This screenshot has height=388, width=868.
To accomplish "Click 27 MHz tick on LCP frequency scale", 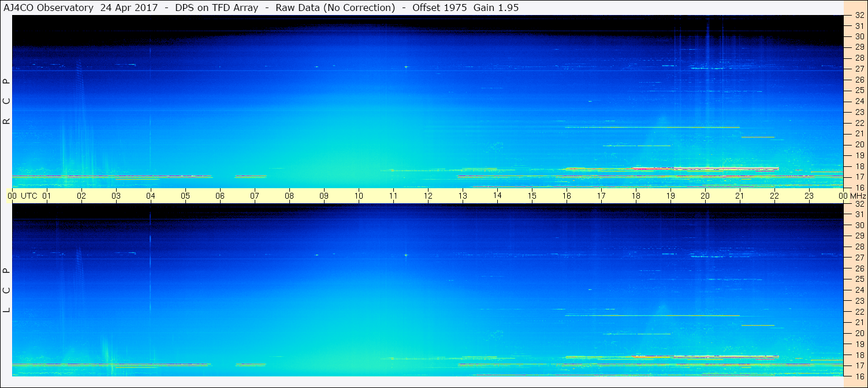I will (x=859, y=258).
